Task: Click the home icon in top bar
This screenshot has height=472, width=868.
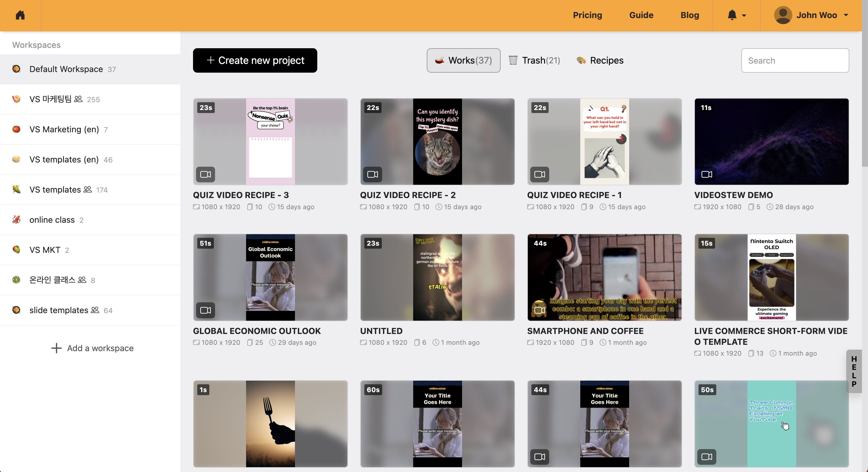Action: pos(20,15)
